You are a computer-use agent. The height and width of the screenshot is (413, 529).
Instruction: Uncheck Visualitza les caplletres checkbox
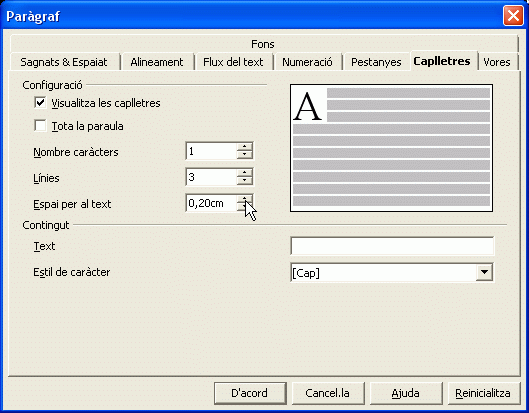(x=40, y=103)
